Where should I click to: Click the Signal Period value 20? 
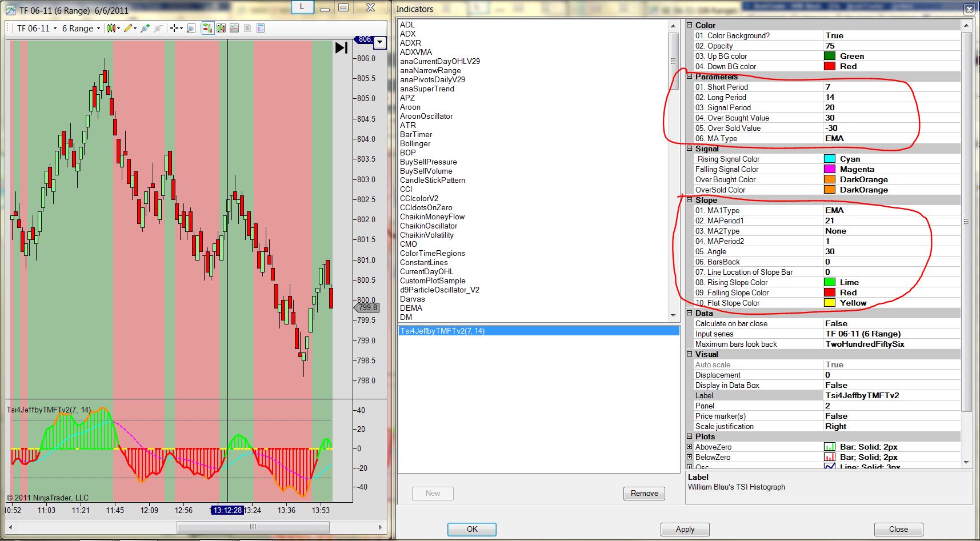coord(891,107)
